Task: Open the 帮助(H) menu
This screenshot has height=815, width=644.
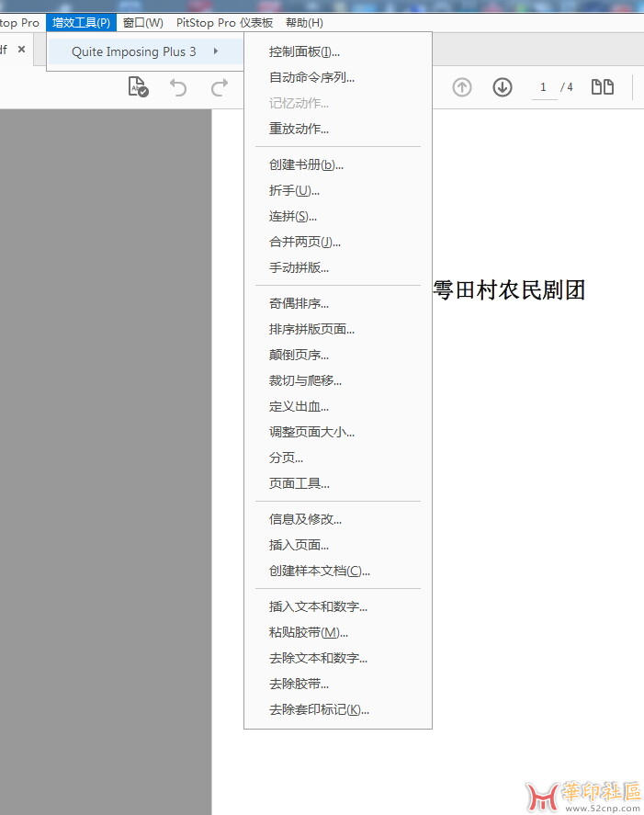Action: (x=304, y=22)
